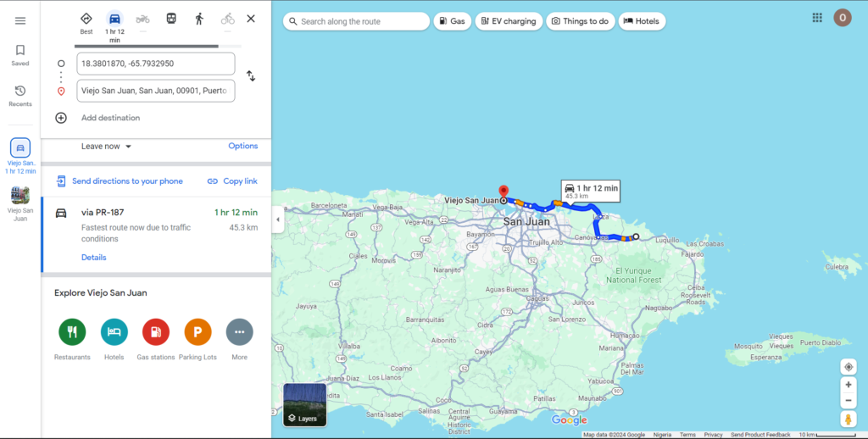The image size is (868, 439).
Task: Swap starting point and destination
Action: (251, 76)
